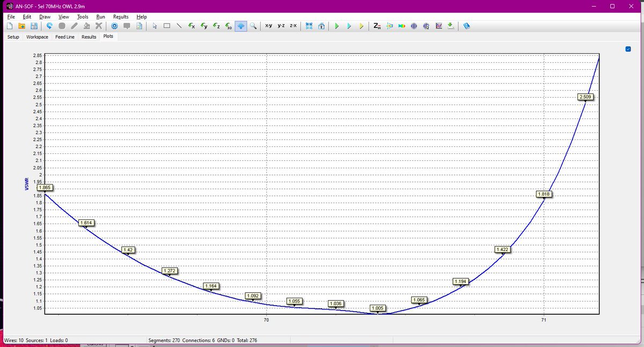Select the Zoom magnifier tool
644x347 pixels.
click(x=252, y=25)
